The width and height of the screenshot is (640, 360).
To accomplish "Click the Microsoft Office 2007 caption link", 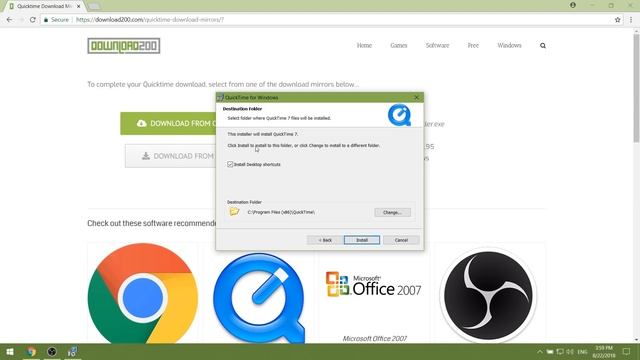I will 374,338.
